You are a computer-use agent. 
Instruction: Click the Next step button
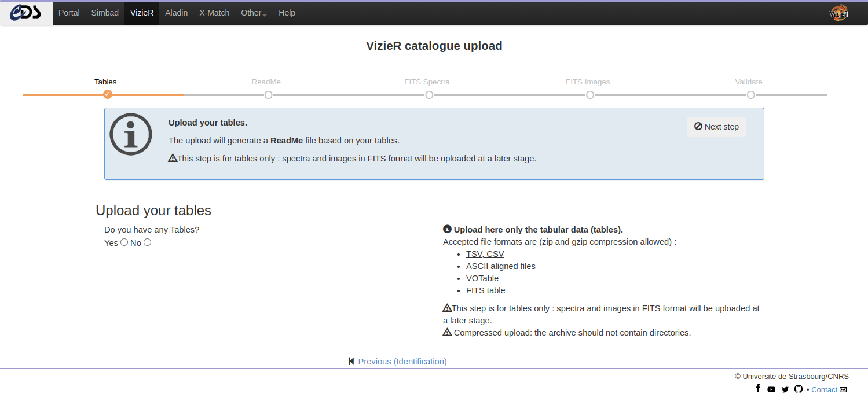(x=716, y=127)
